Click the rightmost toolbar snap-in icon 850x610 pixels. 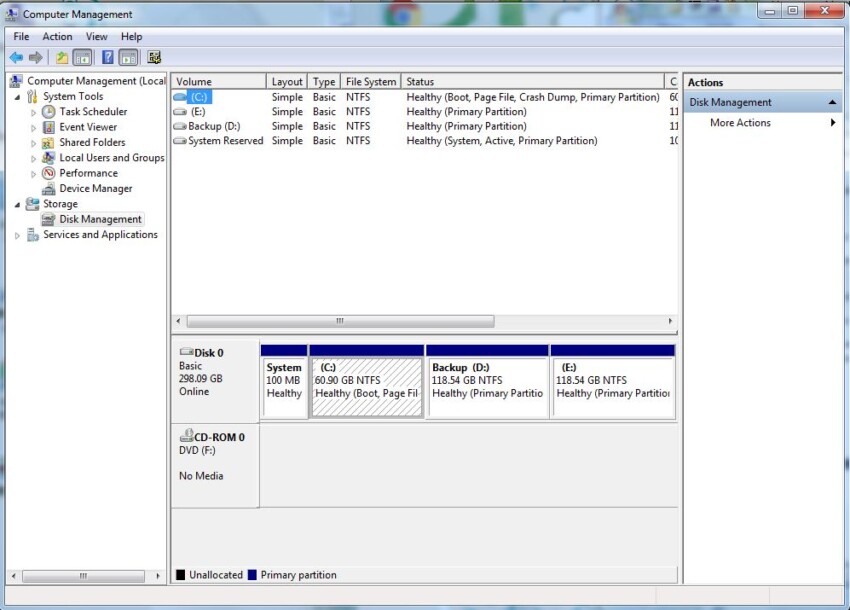pos(152,57)
